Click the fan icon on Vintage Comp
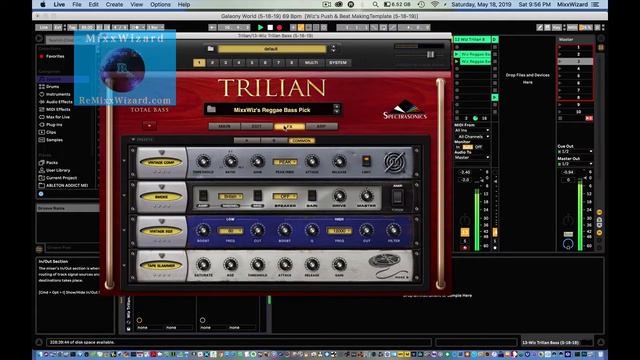 [x=394, y=162]
